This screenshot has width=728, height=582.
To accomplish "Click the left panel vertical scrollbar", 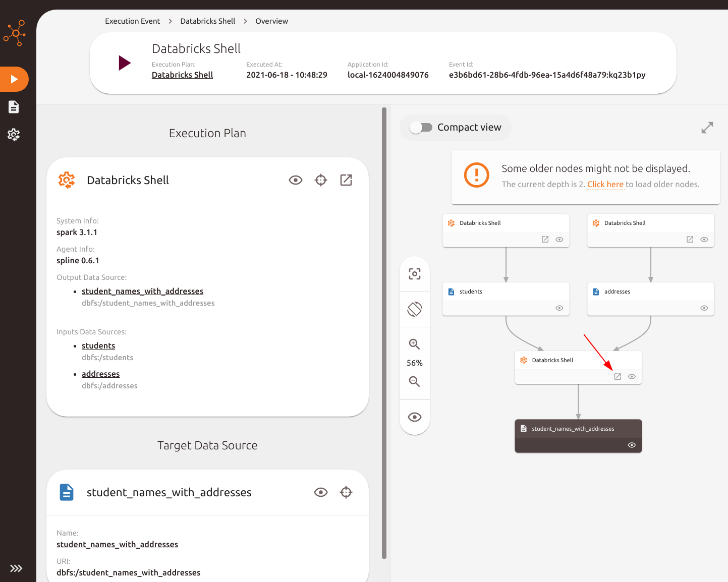I will pyautogui.click(x=384, y=333).
